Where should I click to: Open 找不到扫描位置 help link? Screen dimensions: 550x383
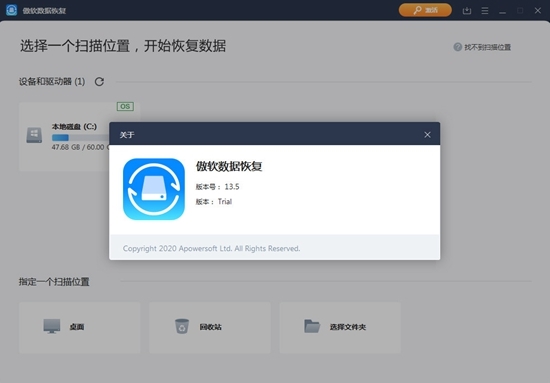pos(482,47)
